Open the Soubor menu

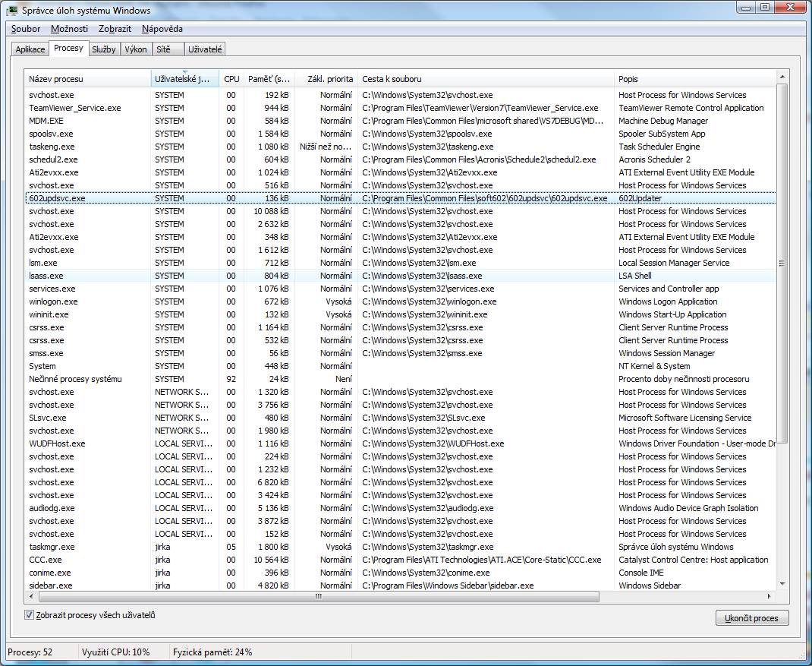26,29
